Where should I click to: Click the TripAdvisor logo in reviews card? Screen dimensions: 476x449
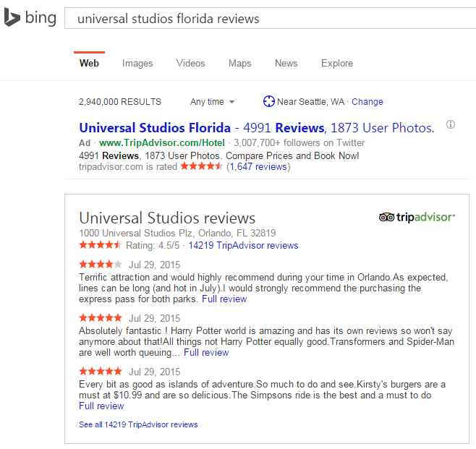coord(417,217)
